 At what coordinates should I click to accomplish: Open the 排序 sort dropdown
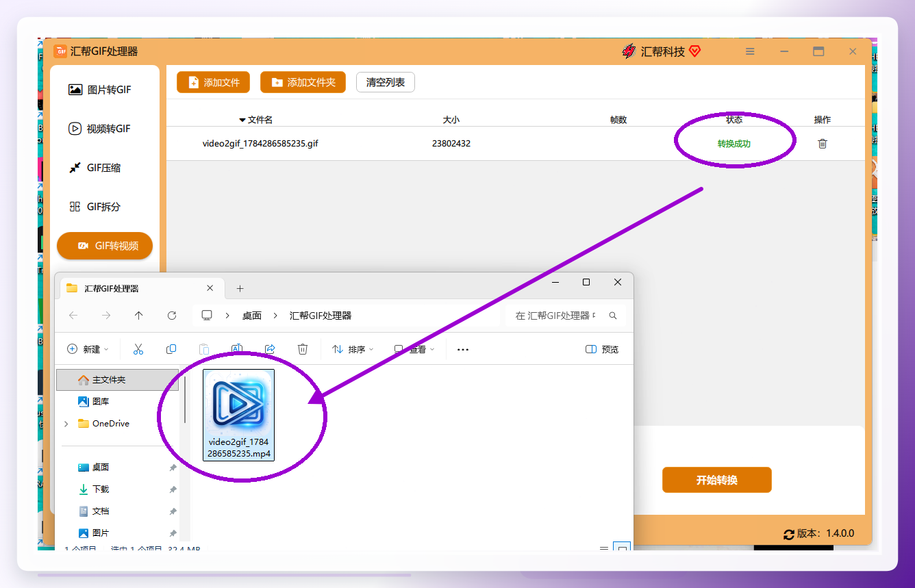click(x=353, y=349)
